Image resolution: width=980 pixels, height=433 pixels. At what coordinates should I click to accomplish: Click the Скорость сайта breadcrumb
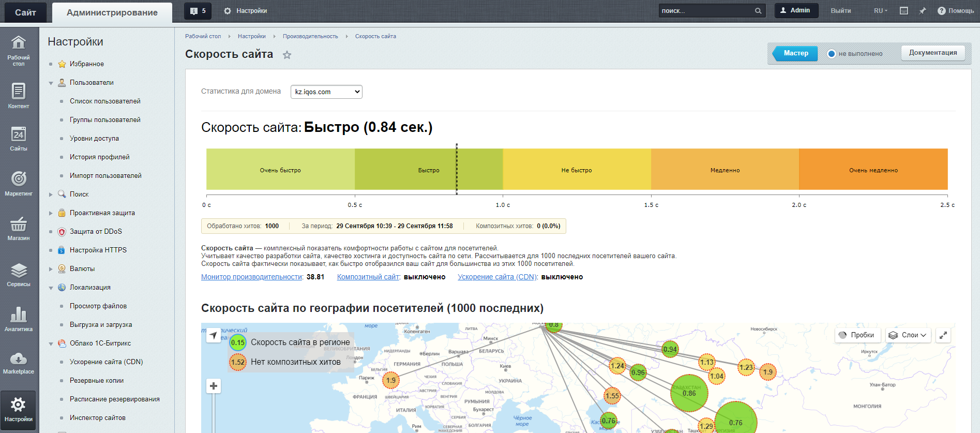point(375,36)
